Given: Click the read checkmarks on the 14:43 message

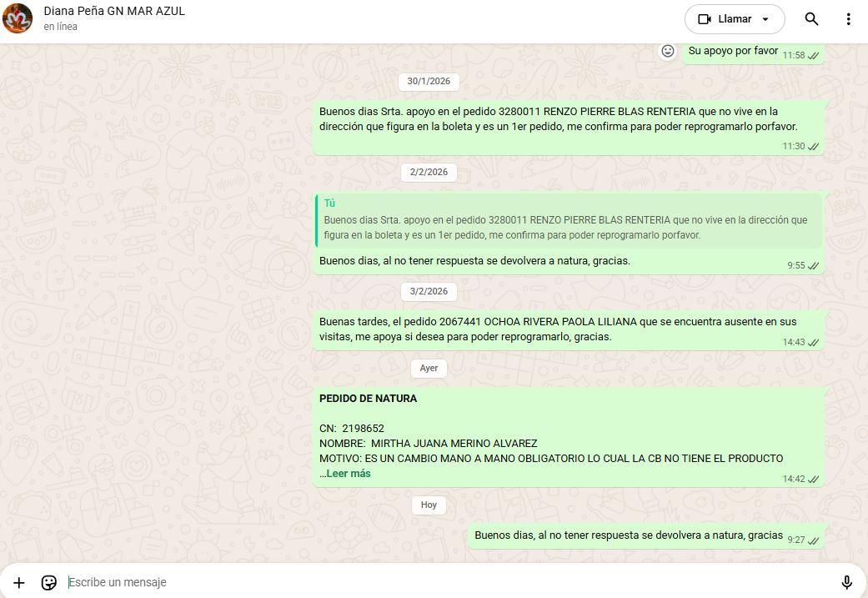Looking at the screenshot, I should [x=814, y=343].
